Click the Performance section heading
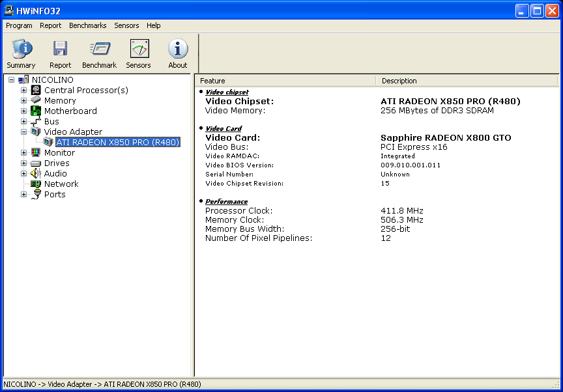 (x=227, y=202)
